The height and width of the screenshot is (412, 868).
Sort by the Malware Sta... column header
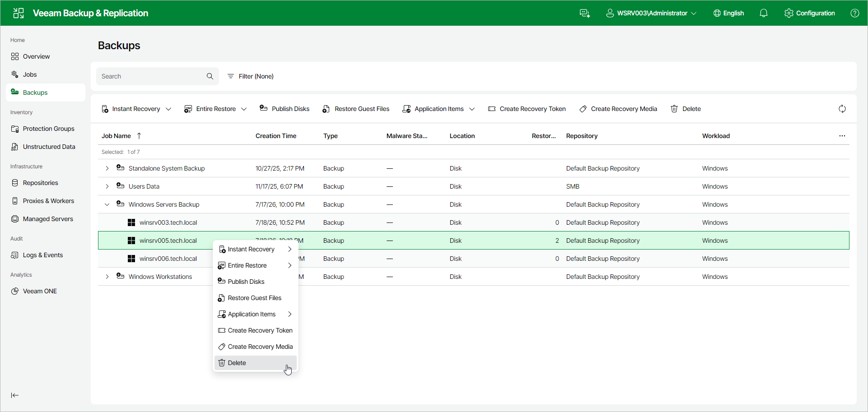click(407, 136)
